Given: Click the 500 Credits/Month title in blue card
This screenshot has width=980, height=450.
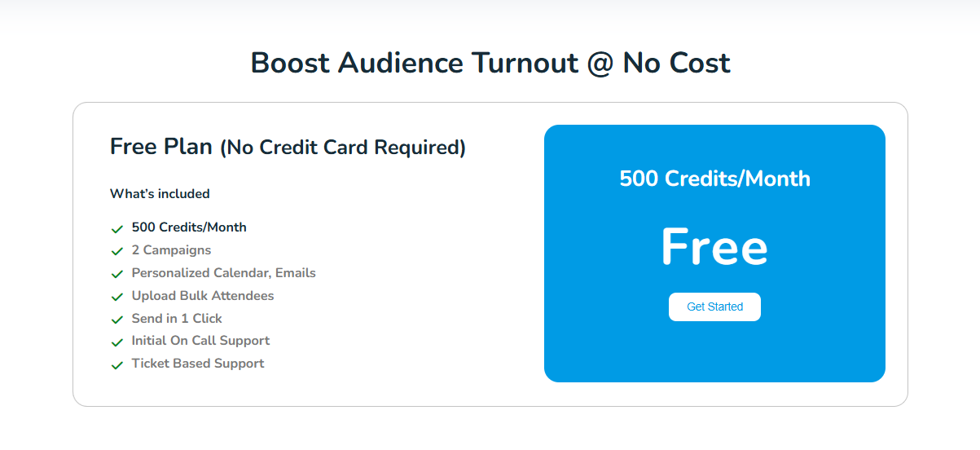Looking at the screenshot, I should (714, 179).
